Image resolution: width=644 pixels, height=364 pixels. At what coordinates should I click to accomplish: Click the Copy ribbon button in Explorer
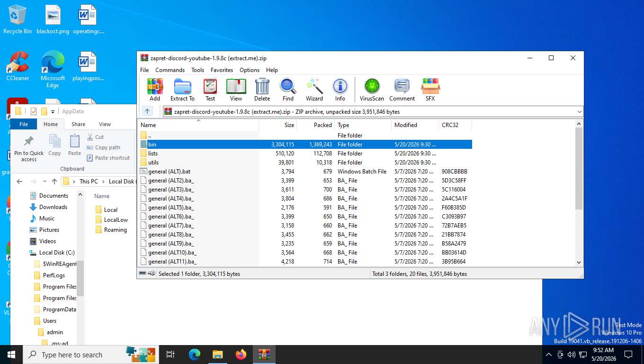[54, 145]
